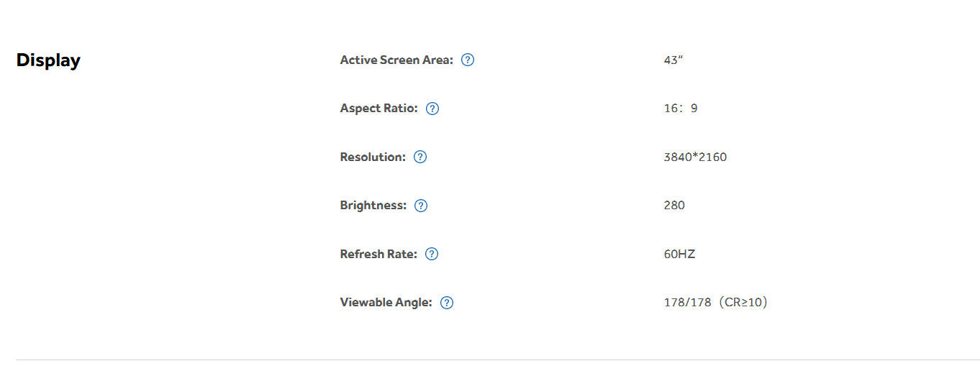Open the Aspect Ratio help tooltip icon

click(432, 109)
